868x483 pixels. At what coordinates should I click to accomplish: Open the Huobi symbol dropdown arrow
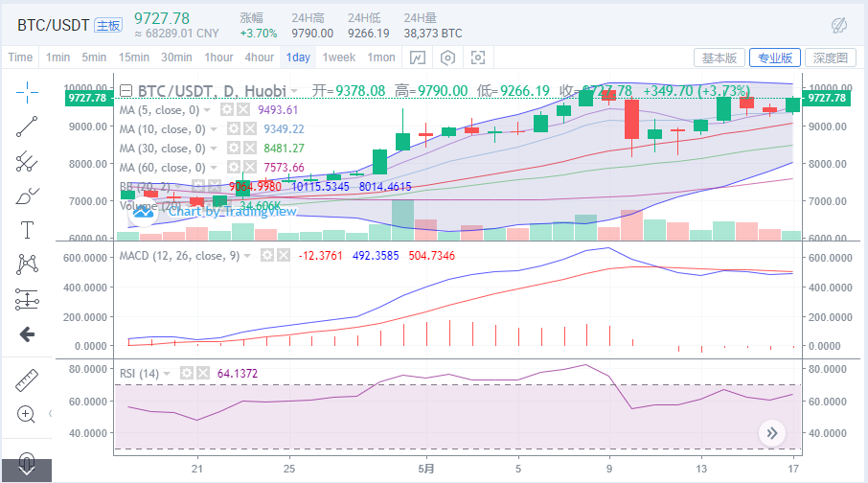click(294, 91)
